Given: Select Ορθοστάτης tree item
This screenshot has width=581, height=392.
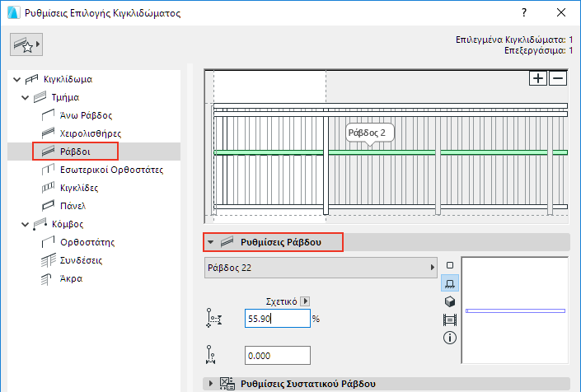Looking at the screenshot, I should point(87,242).
